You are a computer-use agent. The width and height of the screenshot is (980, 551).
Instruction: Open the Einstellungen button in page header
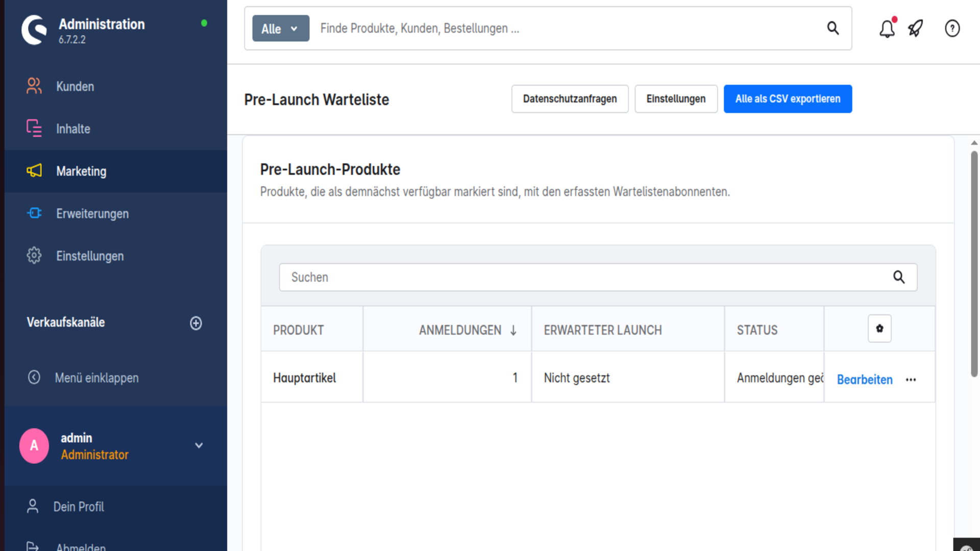676,99
